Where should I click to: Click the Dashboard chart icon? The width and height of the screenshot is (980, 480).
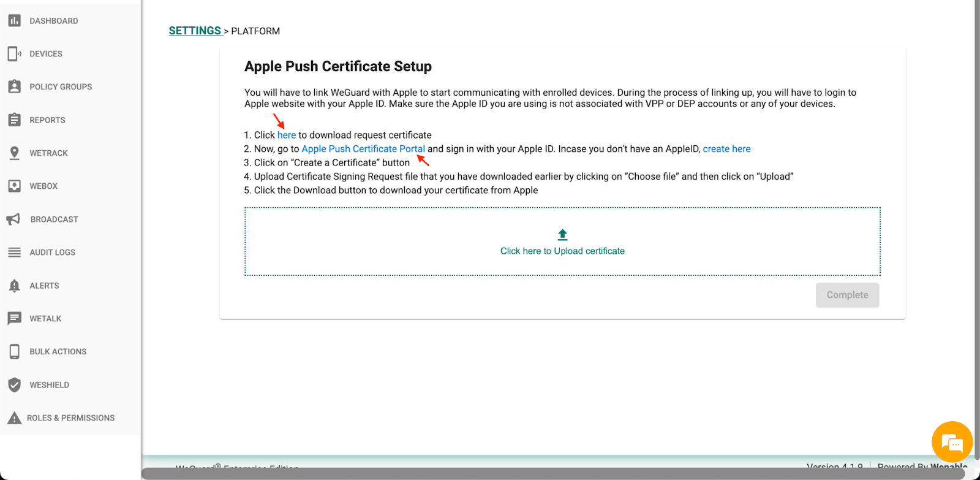coord(15,21)
